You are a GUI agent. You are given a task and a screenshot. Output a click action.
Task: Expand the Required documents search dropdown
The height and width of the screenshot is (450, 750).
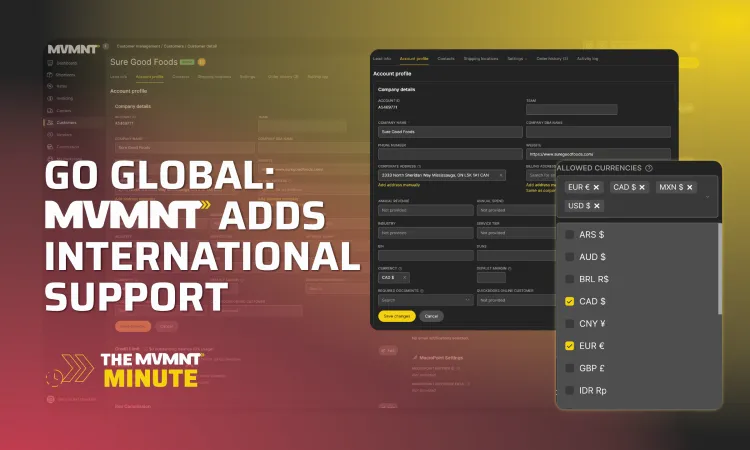[x=467, y=300]
